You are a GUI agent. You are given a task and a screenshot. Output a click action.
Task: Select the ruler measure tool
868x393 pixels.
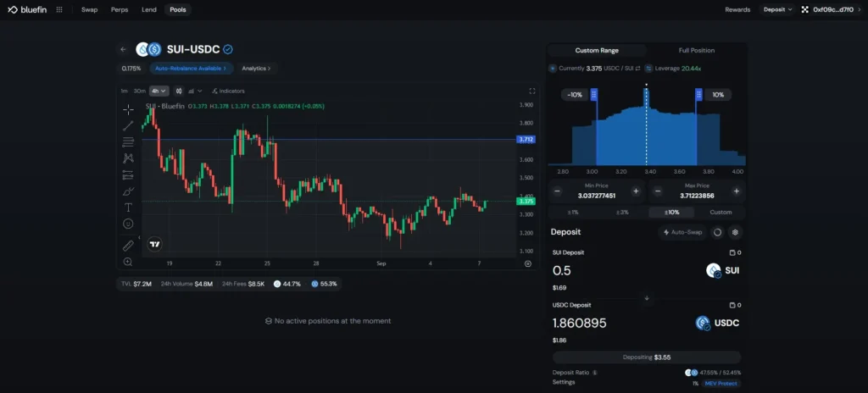(x=128, y=246)
